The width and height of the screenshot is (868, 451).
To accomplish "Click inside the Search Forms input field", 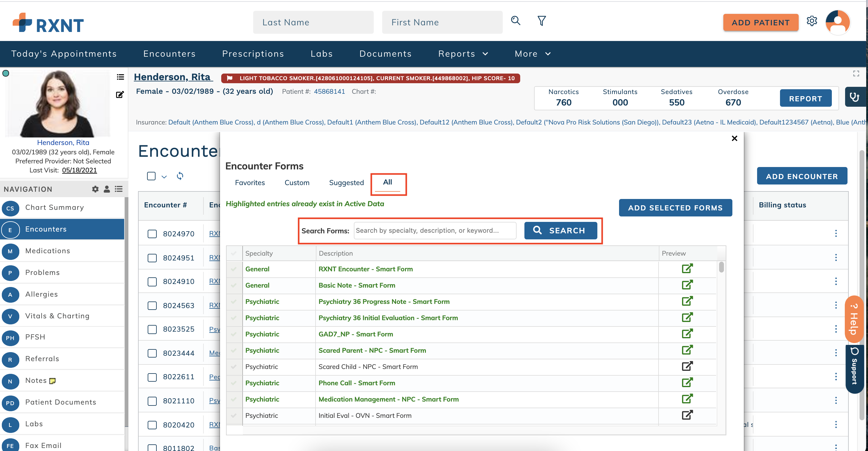I will 435,231.
